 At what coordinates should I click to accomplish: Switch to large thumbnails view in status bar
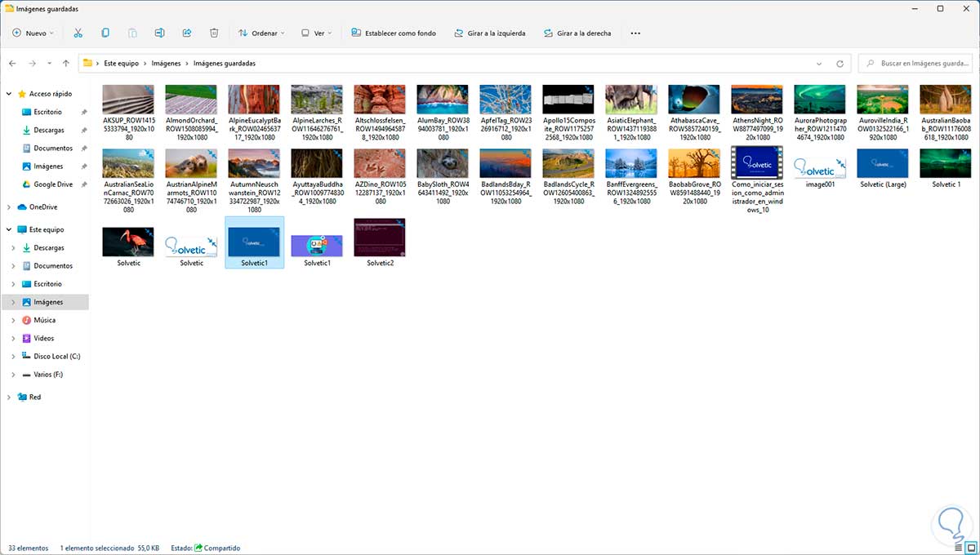click(x=969, y=548)
